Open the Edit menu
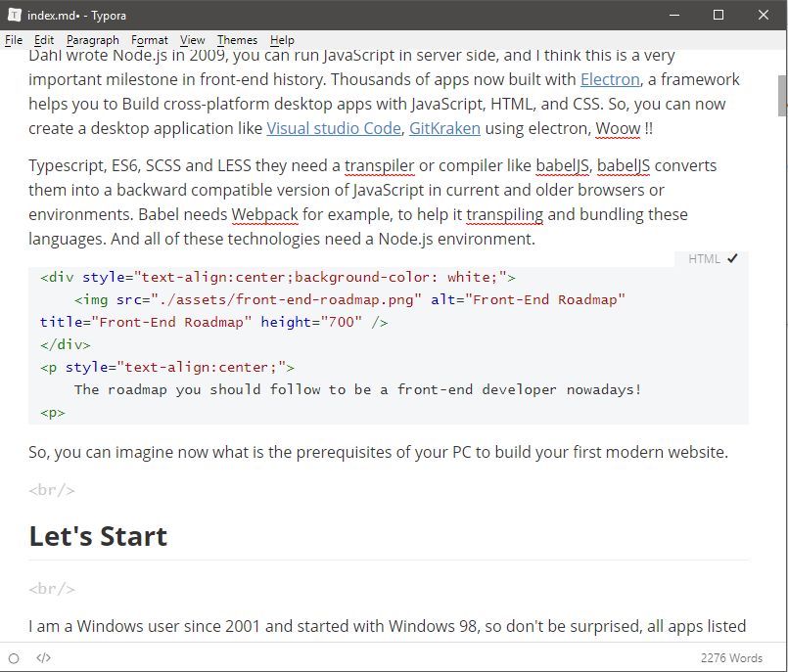The width and height of the screenshot is (788, 672). pos(44,40)
